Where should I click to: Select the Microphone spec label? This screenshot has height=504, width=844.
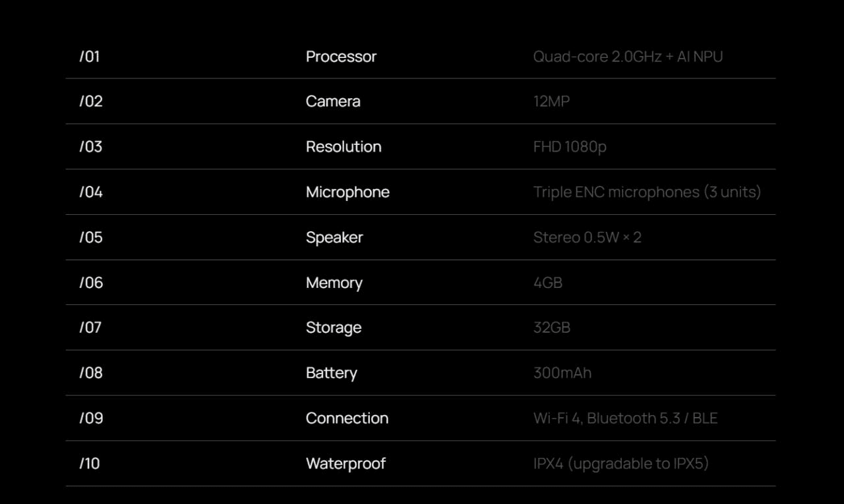[x=347, y=192]
